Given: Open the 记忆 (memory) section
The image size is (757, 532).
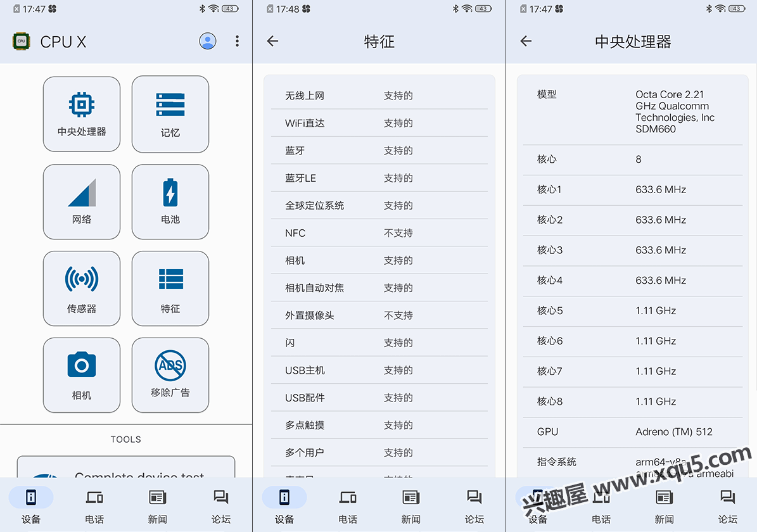Looking at the screenshot, I should 170,114.
